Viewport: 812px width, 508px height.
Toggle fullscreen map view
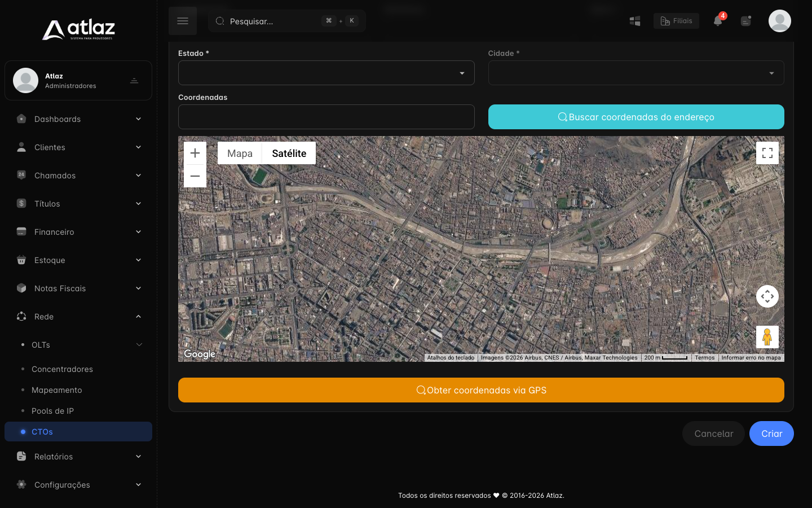point(767,153)
